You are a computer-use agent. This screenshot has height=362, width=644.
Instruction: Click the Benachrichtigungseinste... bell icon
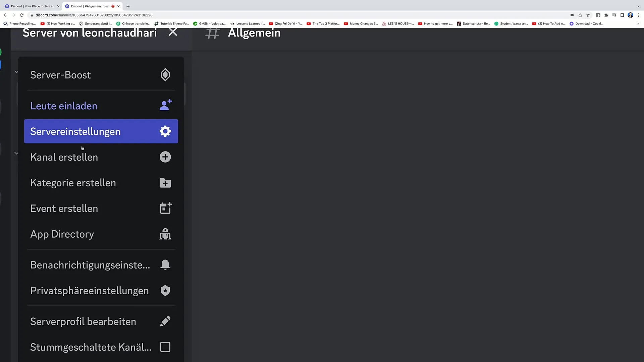pyautogui.click(x=165, y=264)
